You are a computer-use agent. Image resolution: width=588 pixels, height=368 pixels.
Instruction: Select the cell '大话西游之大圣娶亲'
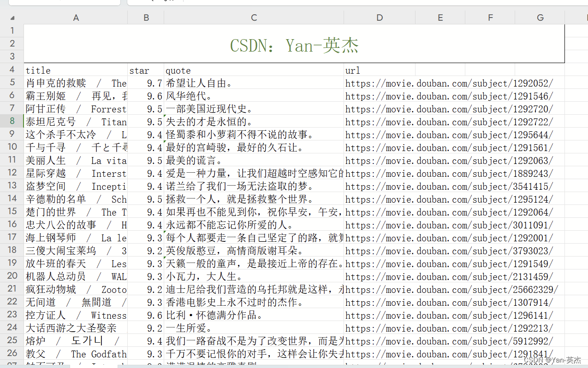[76, 328]
